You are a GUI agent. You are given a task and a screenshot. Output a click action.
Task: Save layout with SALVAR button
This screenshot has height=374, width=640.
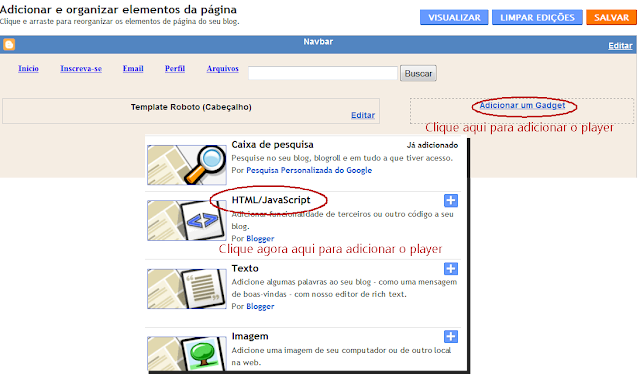tap(611, 18)
